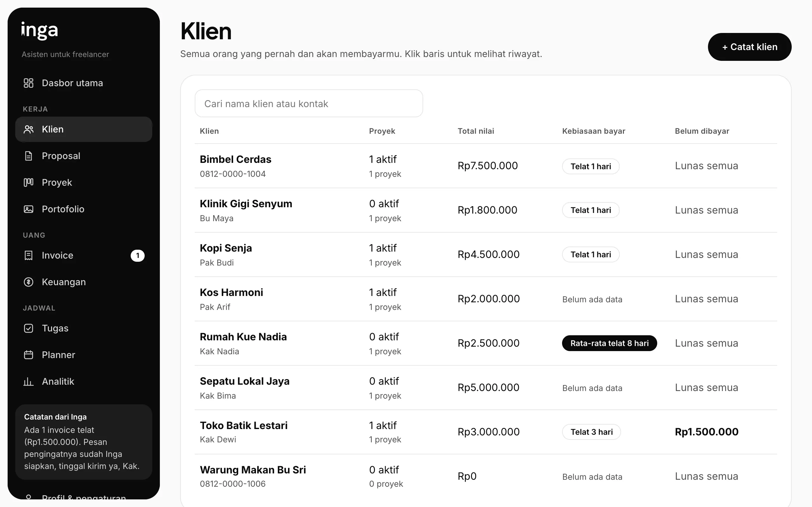Screen dimensions: 812x507
Task: Click the Dasbor utama grid icon
Action: click(x=29, y=83)
